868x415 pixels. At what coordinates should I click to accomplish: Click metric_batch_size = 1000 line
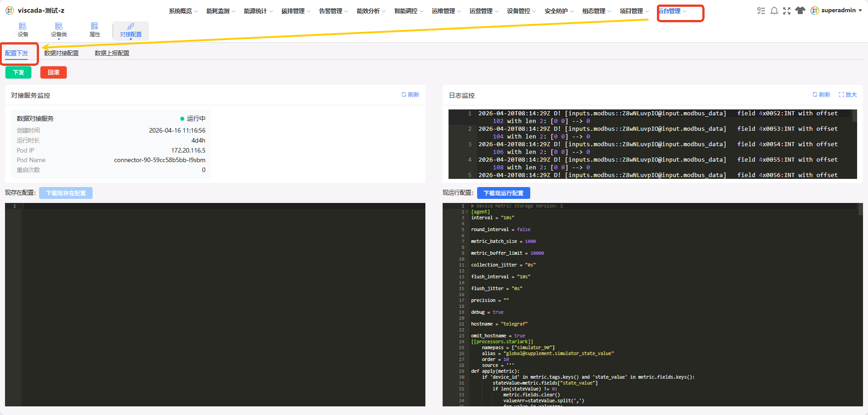(503, 242)
